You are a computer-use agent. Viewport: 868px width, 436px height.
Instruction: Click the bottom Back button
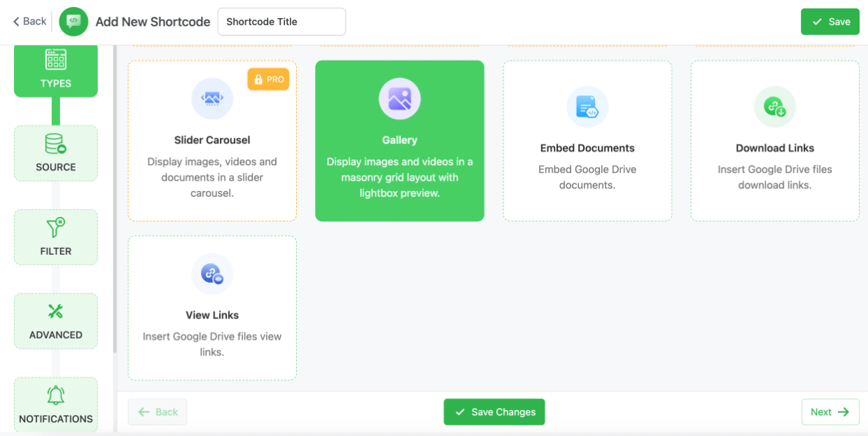click(157, 412)
